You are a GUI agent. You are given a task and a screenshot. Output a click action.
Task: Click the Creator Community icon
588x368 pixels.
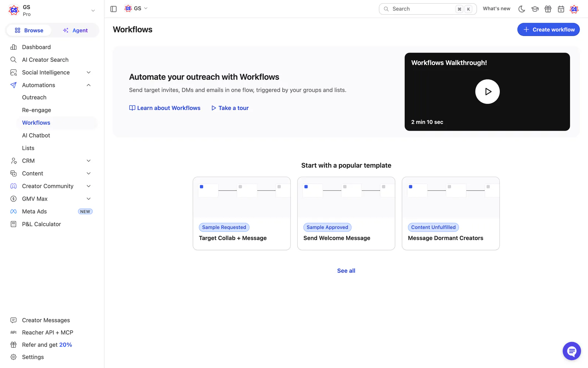(x=14, y=186)
